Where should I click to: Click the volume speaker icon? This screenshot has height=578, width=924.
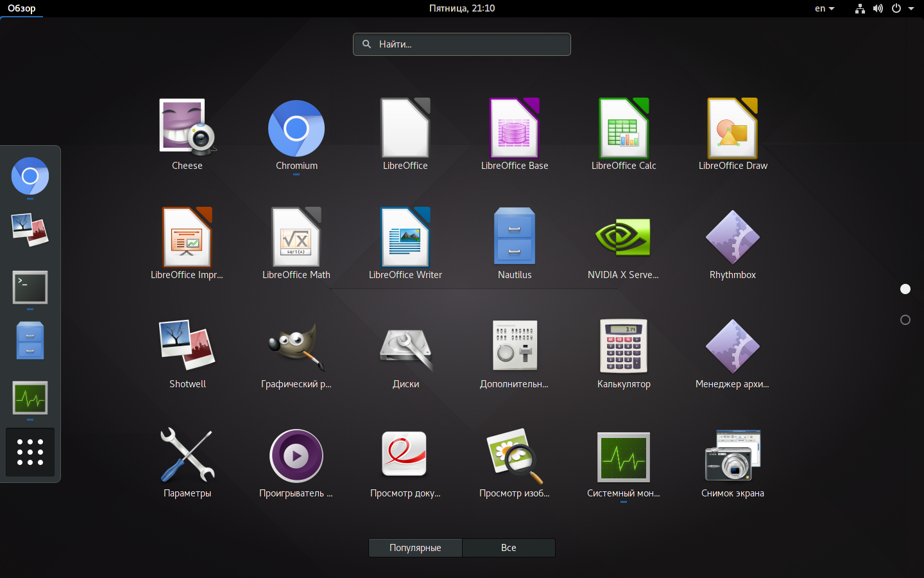pyautogui.click(x=878, y=8)
